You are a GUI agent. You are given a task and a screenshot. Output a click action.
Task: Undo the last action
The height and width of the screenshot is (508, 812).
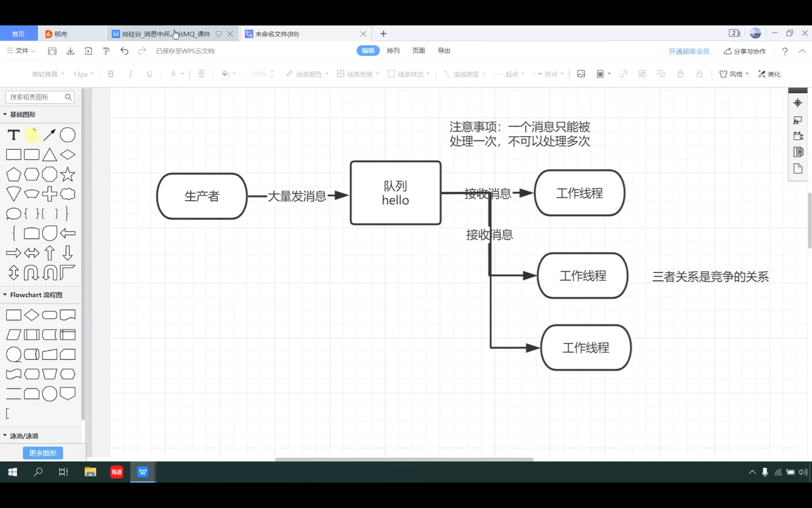[124, 51]
